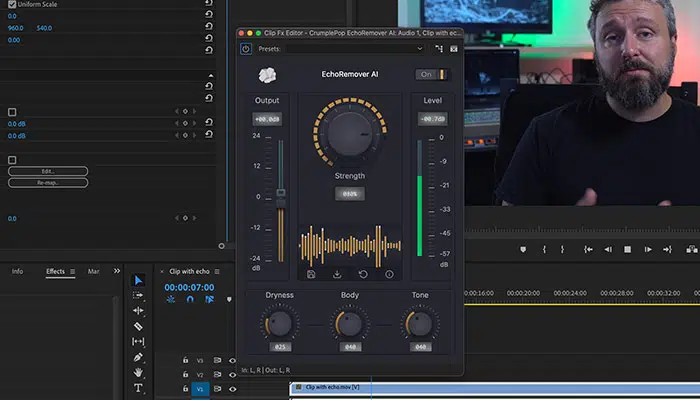Click the CrumplePop crumpled paper logo
This screenshot has height=400, width=700.
267,75
